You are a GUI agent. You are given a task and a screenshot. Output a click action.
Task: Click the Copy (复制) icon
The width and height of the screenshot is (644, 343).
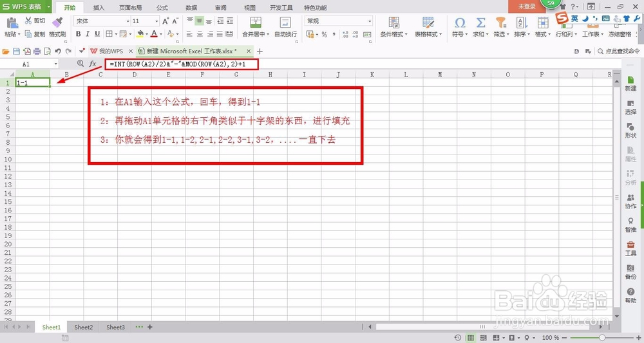[x=28, y=34]
